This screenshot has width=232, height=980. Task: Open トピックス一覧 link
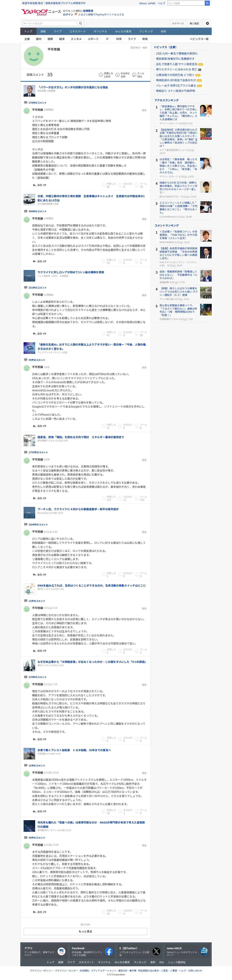(x=199, y=39)
